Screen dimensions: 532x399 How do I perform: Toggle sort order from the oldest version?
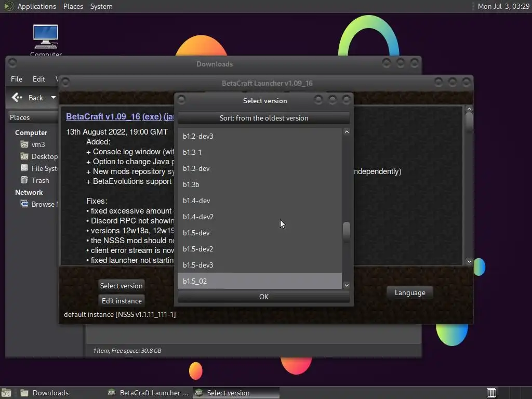pyautogui.click(x=263, y=118)
